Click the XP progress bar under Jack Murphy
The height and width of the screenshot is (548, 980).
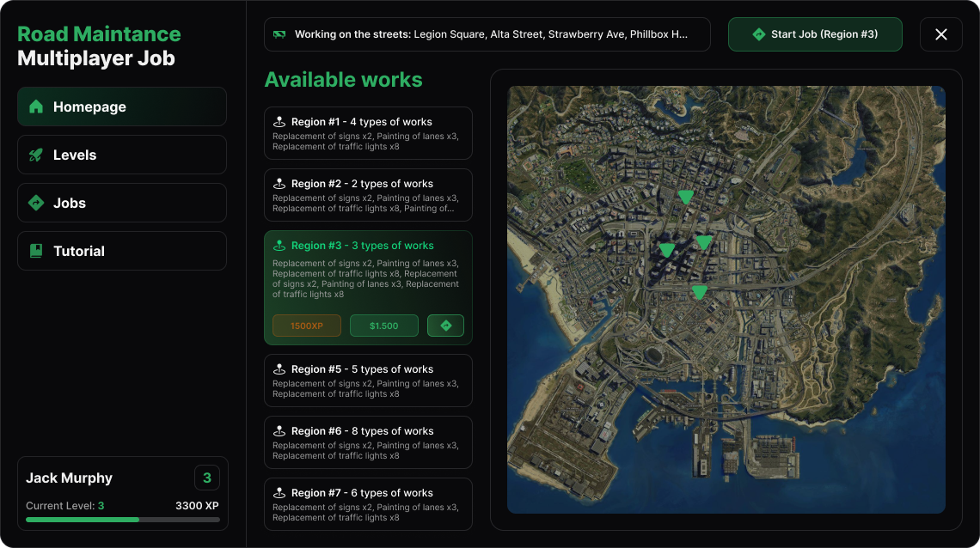point(122,520)
